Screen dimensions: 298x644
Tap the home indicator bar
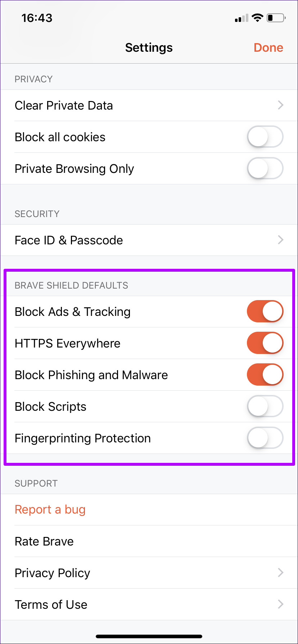coord(149,636)
